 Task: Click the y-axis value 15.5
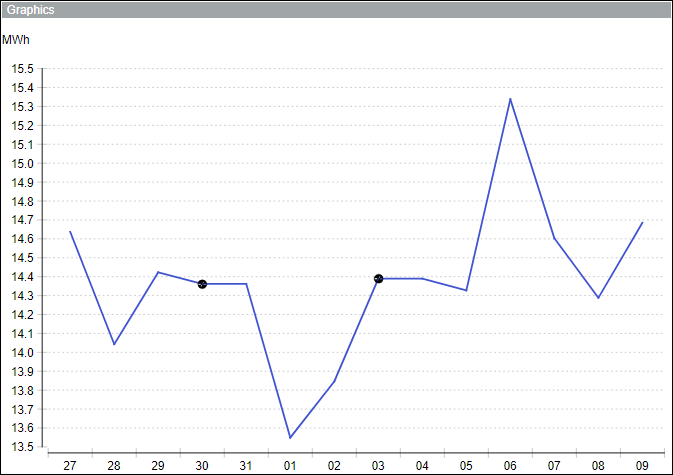(x=22, y=69)
